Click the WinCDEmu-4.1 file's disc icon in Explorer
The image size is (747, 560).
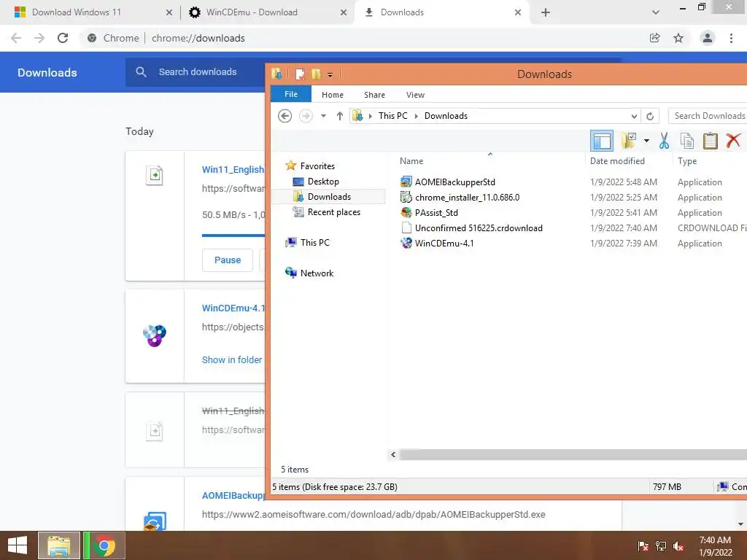[406, 244]
